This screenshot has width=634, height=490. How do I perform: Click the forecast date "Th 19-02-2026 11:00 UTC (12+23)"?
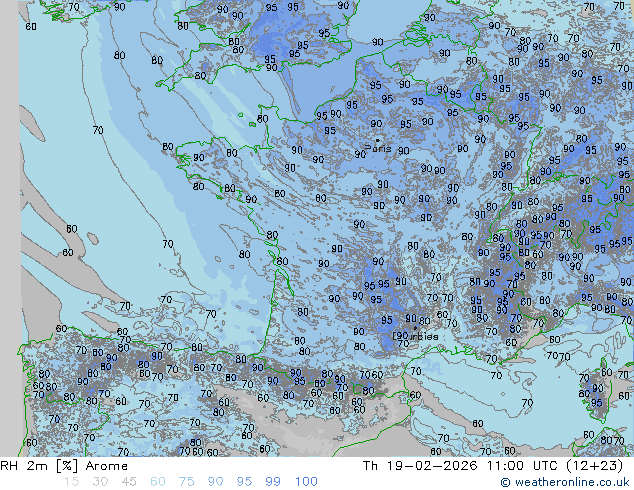coord(493,466)
